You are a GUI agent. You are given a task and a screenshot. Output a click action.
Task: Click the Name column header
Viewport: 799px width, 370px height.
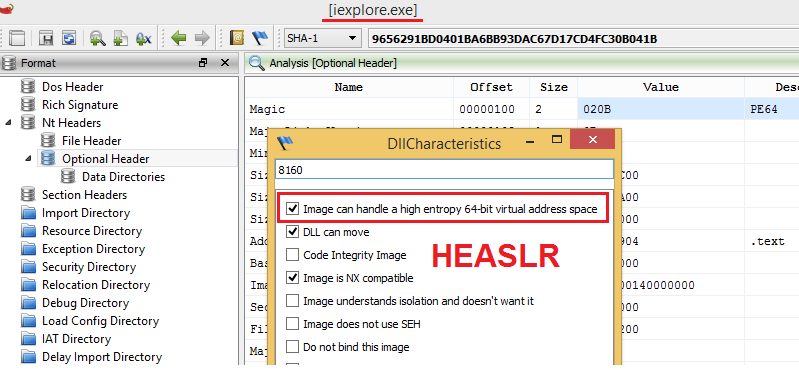pos(349,87)
